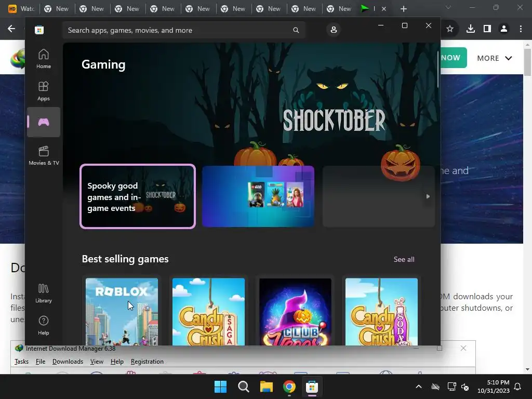The height and width of the screenshot is (399, 532).
Task: Click See all for Best selling games
Action: click(x=404, y=259)
